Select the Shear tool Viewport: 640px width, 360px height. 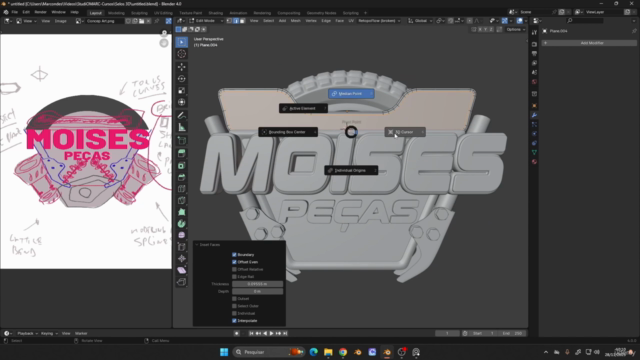tap(182, 270)
